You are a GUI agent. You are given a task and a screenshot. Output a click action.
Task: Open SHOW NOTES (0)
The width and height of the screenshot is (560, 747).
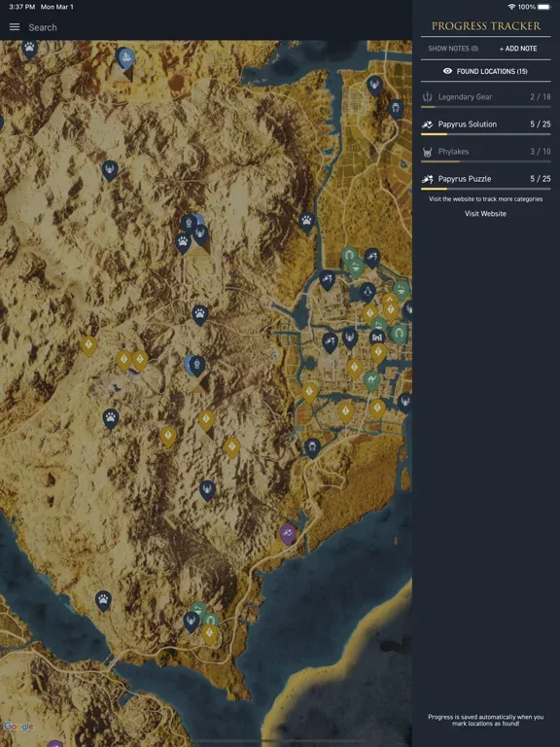tap(453, 49)
